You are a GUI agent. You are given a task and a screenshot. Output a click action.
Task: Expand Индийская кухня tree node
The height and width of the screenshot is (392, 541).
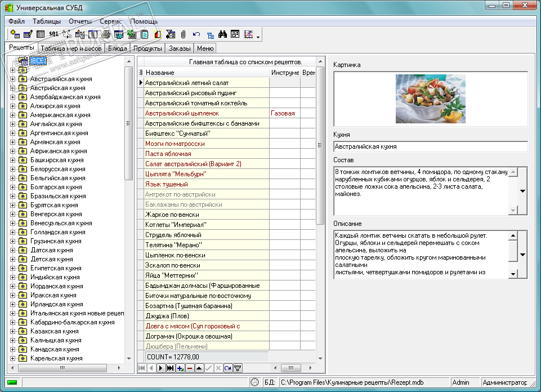pyautogui.click(x=13, y=277)
